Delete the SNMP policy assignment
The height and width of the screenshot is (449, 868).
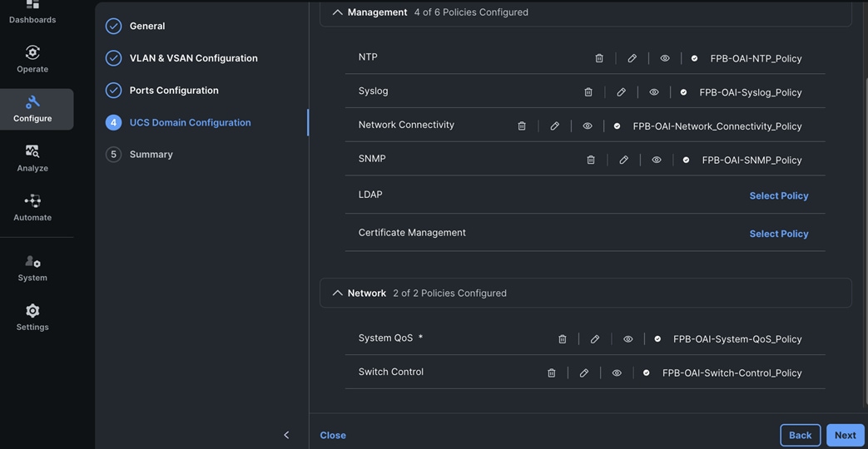[591, 160]
